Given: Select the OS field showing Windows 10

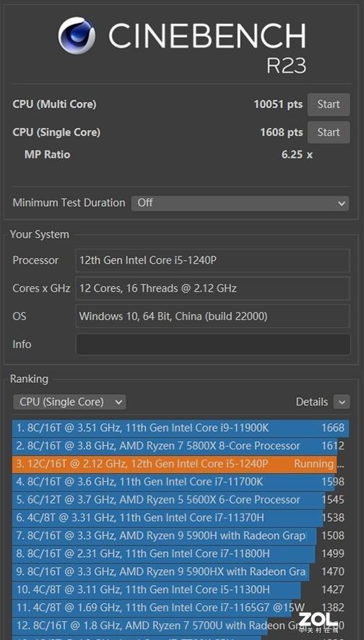Looking at the screenshot, I should pos(213,316).
